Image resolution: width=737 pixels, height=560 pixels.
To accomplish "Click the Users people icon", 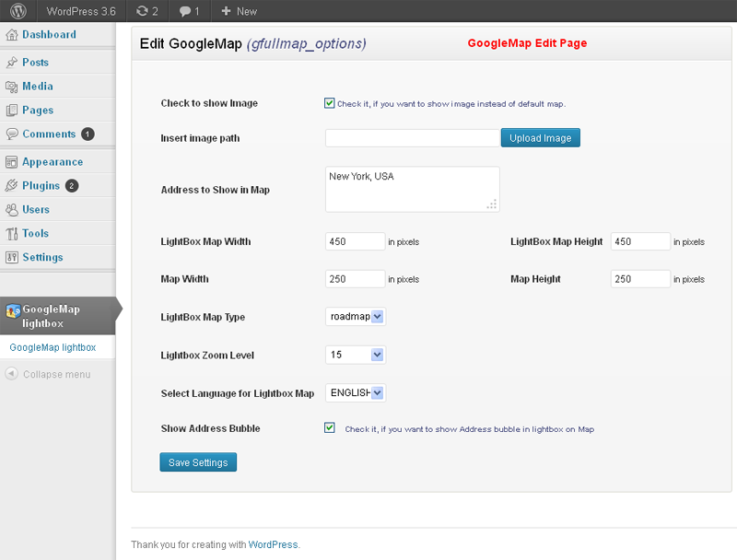I will (x=12, y=209).
